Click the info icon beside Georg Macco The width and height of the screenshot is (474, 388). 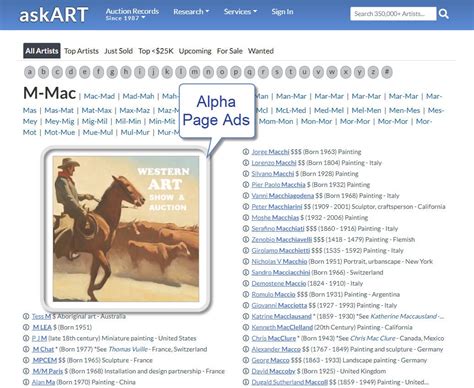(x=246, y=360)
